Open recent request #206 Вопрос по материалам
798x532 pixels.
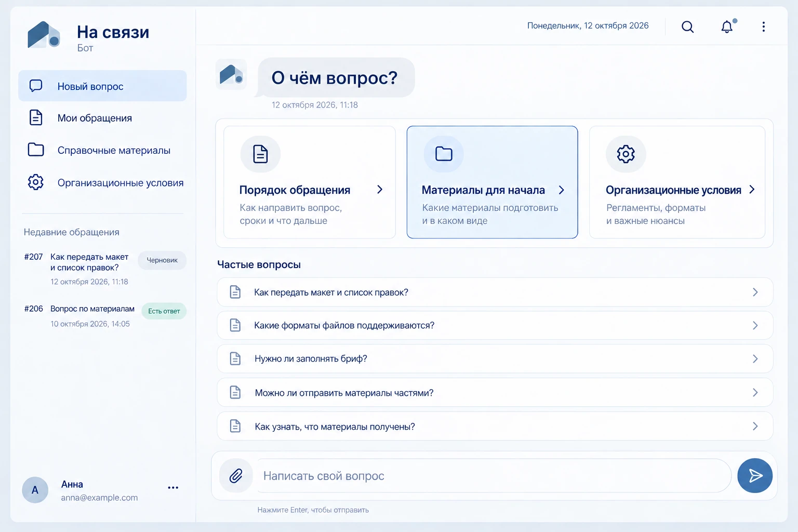[x=92, y=309]
